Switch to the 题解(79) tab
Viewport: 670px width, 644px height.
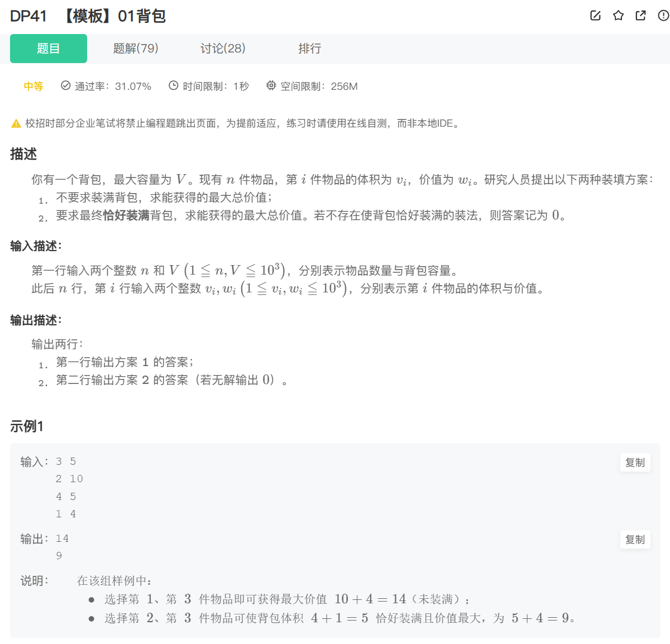pos(136,49)
